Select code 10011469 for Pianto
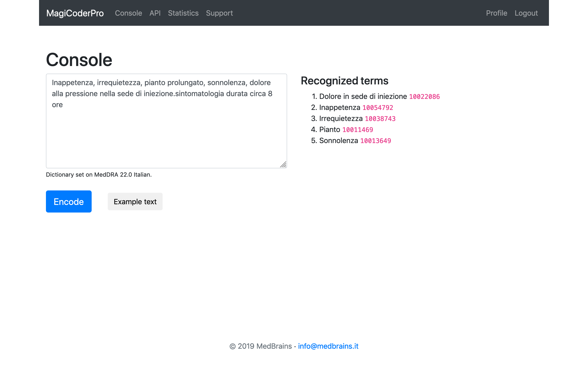 358,130
